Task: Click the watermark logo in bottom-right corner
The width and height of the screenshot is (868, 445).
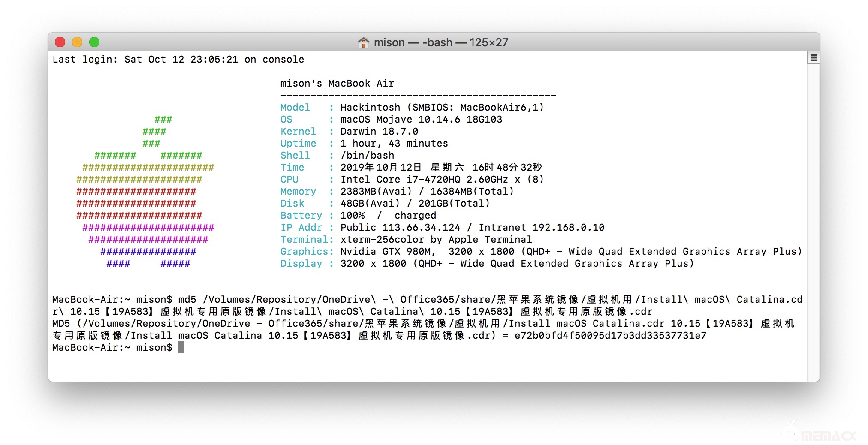Action: click(820, 433)
